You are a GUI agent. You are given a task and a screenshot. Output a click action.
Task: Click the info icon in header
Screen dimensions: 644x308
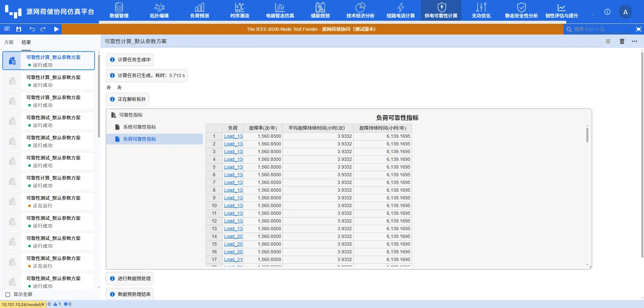pos(607,12)
